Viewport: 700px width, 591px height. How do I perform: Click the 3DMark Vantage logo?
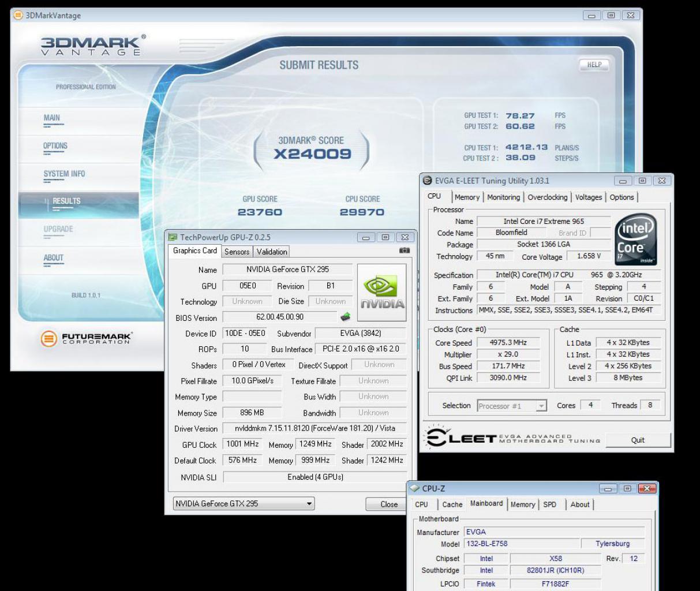(x=92, y=45)
